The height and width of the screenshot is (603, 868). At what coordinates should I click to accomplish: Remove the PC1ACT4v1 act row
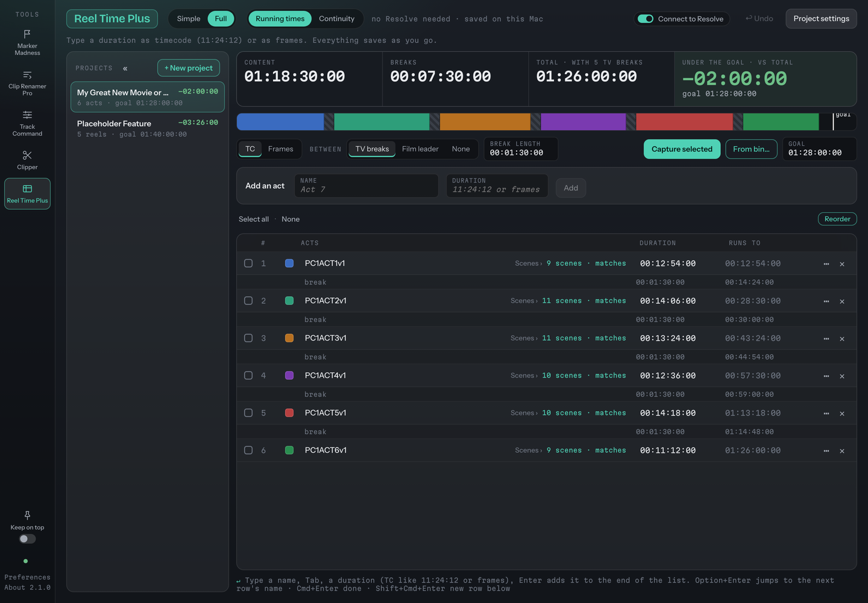(x=842, y=376)
